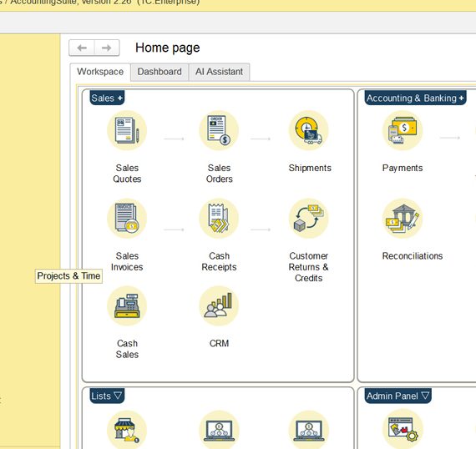Image resolution: width=476 pixels, height=449 pixels.
Task: Open the Shipments truck icon
Action: tap(309, 130)
